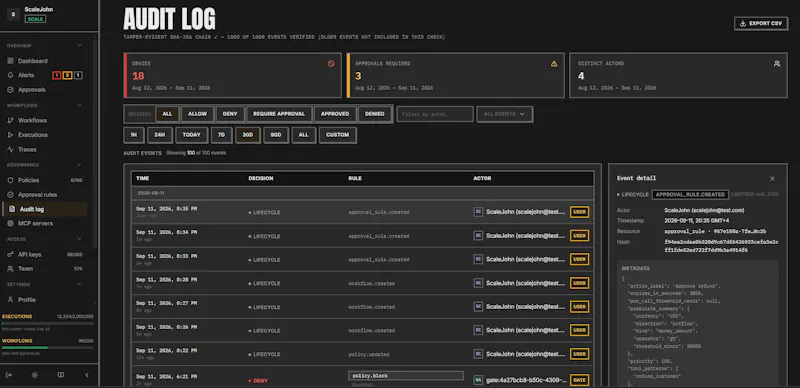The height and width of the screenshot is (388, 800).
Task: Set time range to 30D
Action: pos(248,135)
